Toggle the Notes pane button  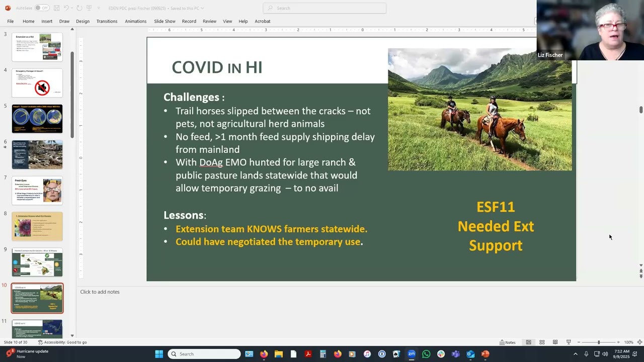pos(508,342)
